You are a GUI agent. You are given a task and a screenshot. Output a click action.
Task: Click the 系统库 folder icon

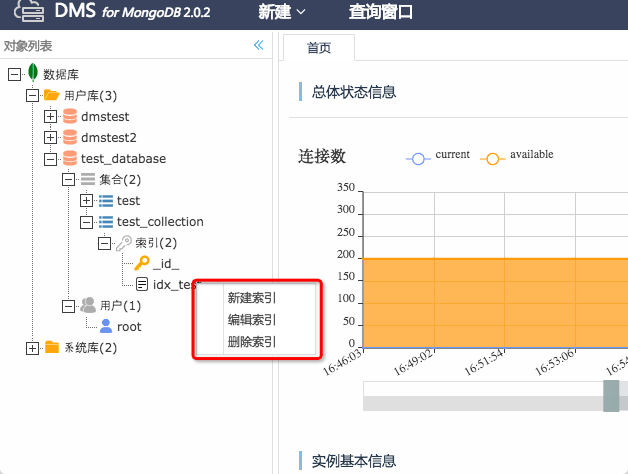tap(51, 347)
